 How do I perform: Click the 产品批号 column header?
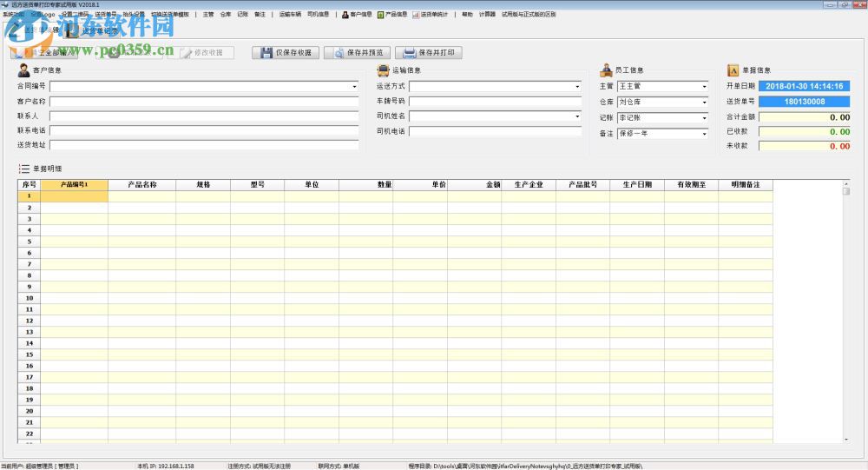[x=583, y=184]
